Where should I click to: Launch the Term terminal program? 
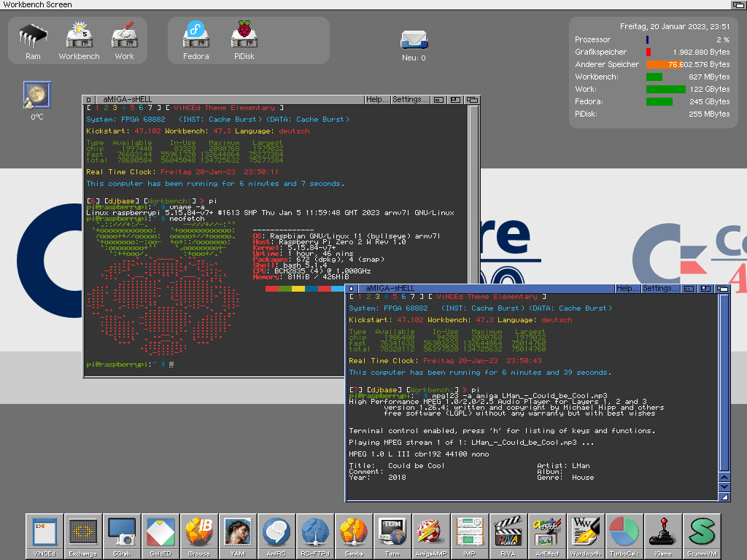(392, 536)
